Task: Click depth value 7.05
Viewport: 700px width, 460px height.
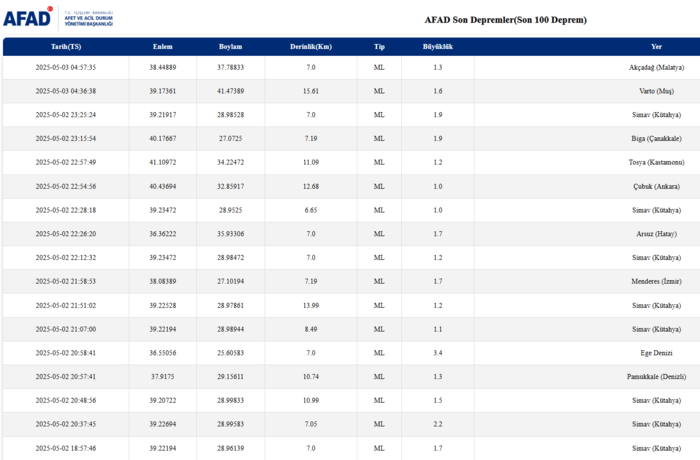Action: [x=311, y=424]
